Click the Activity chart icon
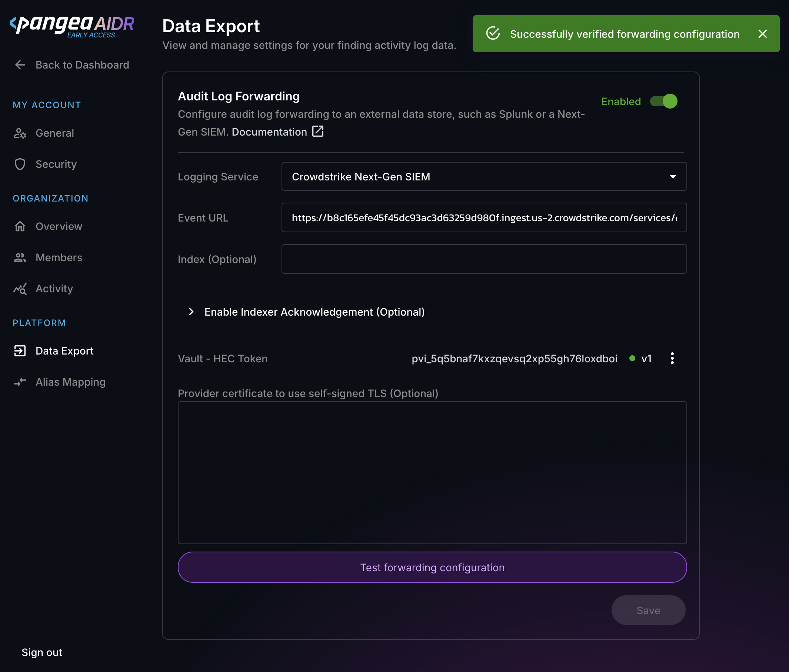The image size is (789, 672). coord(20,289)
